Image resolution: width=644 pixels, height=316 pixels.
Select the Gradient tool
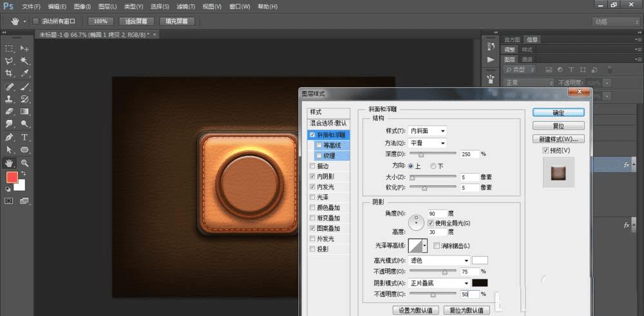pyautogui.click(x=24, y=111)
